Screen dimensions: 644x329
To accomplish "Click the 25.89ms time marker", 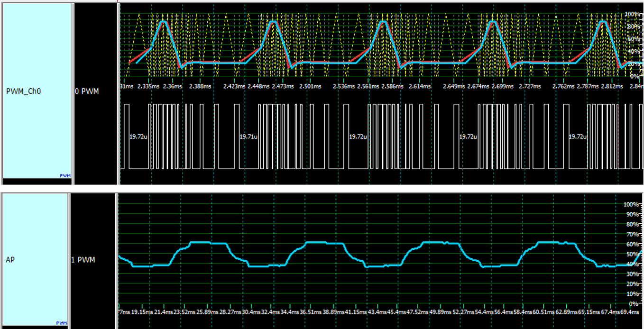I will click(x=207, y=312).
